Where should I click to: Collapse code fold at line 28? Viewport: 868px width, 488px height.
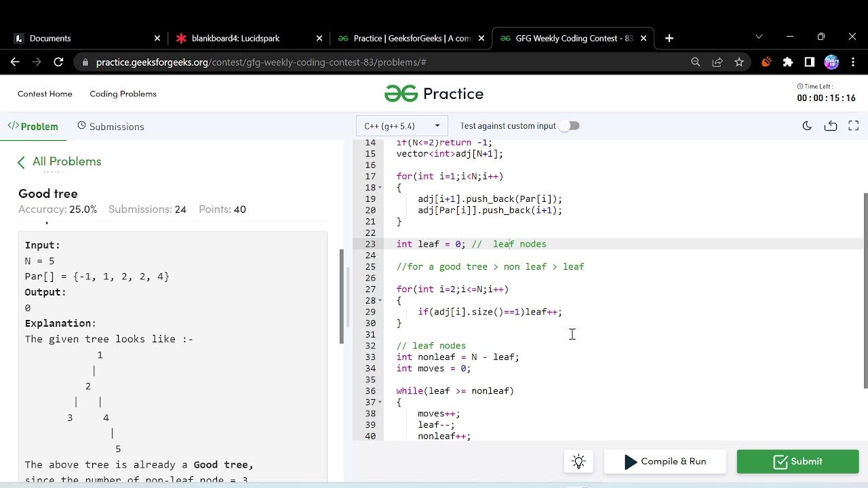click(x=380, y=300)
